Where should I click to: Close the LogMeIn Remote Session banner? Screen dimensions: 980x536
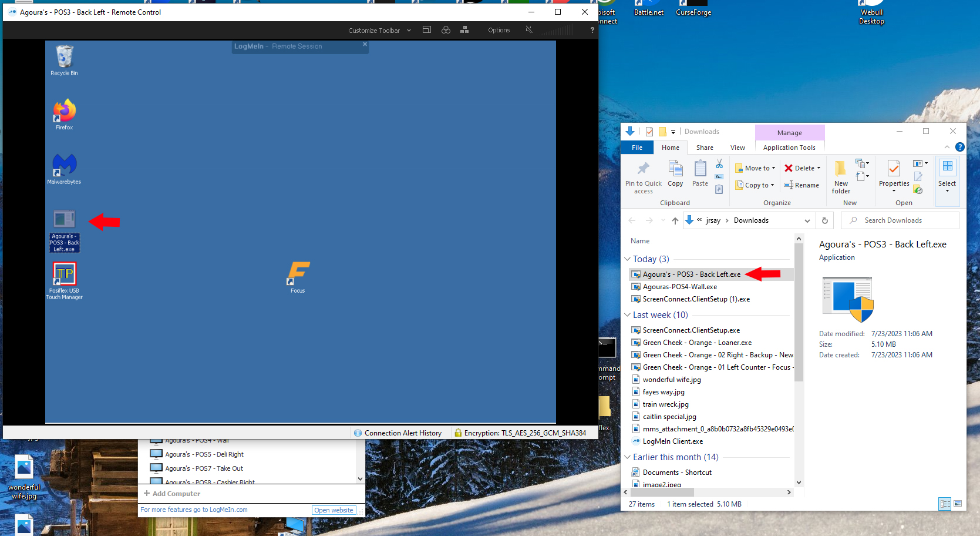pyautogui.click(x=365, y=44)
